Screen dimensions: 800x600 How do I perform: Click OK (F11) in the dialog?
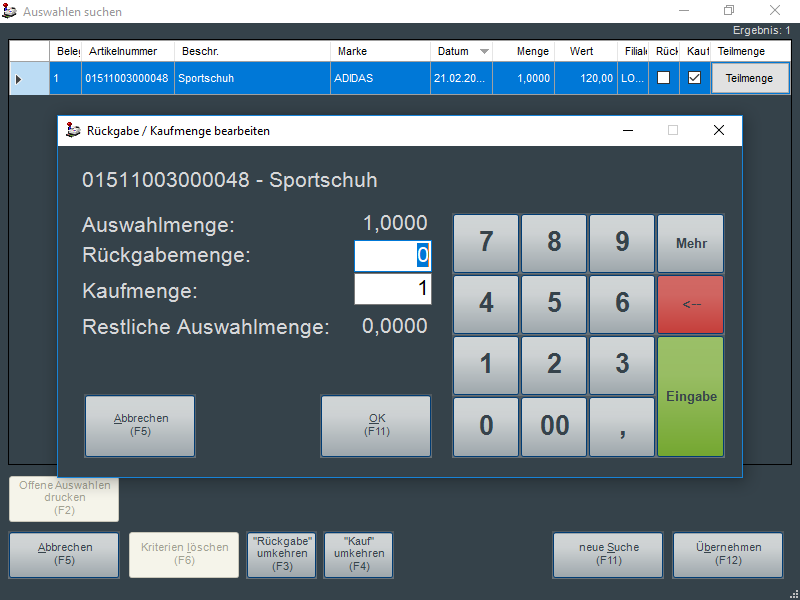[x=376, y=425]
